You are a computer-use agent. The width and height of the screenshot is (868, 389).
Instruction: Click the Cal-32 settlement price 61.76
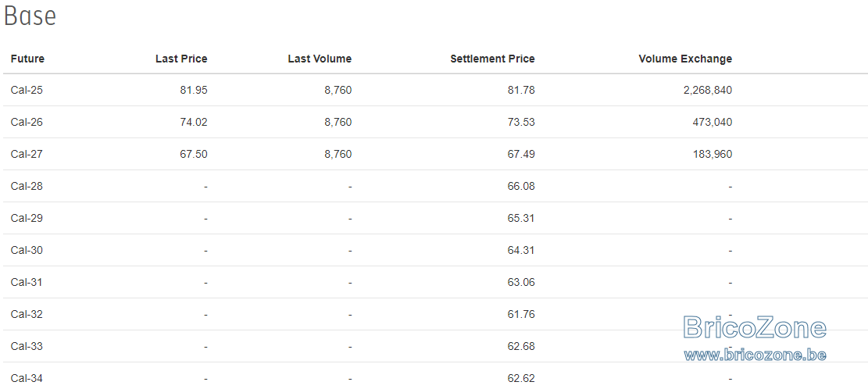521,315
